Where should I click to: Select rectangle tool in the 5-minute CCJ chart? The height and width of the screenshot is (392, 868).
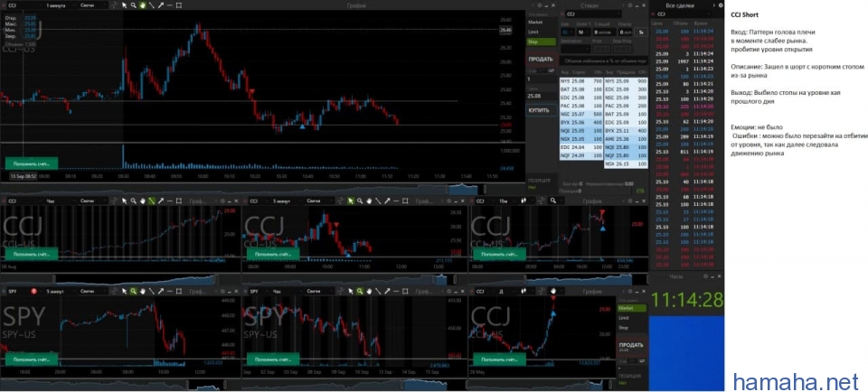coord(405,201)
